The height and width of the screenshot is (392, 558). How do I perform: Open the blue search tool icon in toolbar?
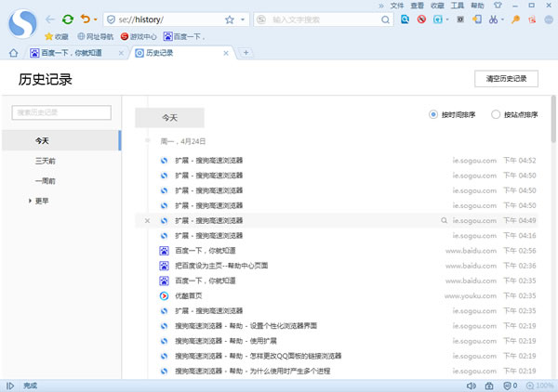point(405,19)
